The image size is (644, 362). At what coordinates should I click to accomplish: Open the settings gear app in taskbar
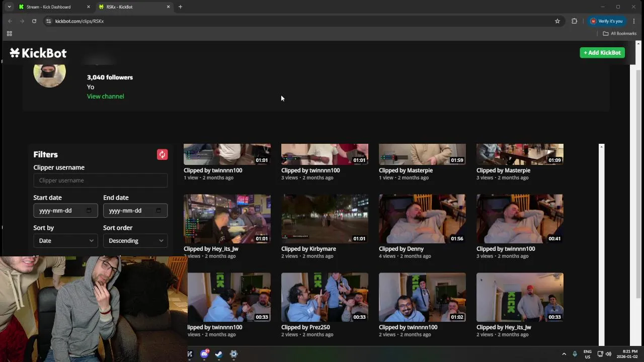click(x=233, y=354)
